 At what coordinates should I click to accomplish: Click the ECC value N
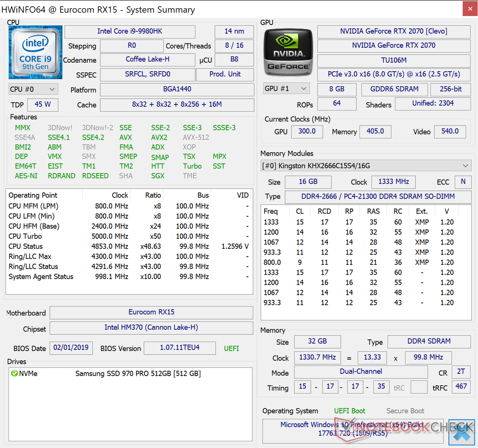coord(463,182)
